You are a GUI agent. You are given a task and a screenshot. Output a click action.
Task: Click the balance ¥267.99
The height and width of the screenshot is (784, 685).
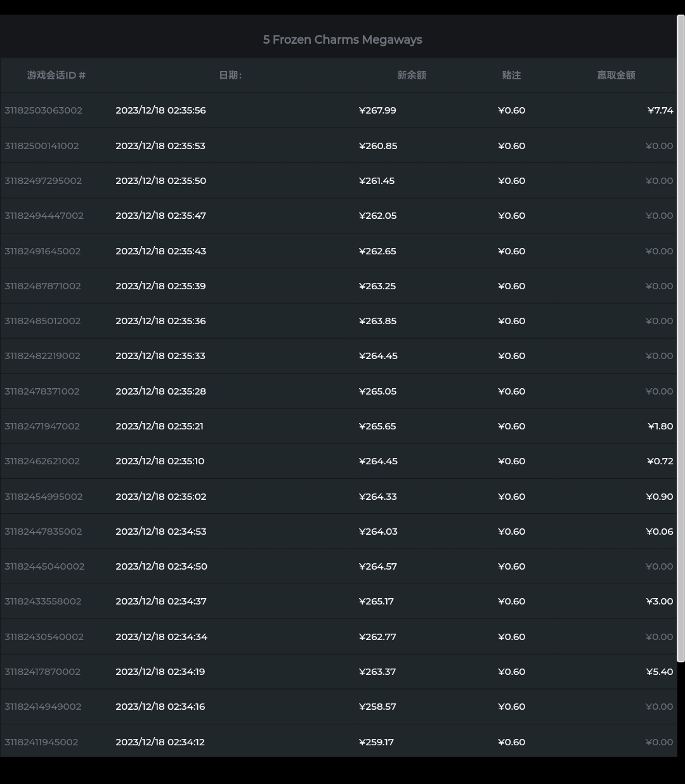click(377, 110)
